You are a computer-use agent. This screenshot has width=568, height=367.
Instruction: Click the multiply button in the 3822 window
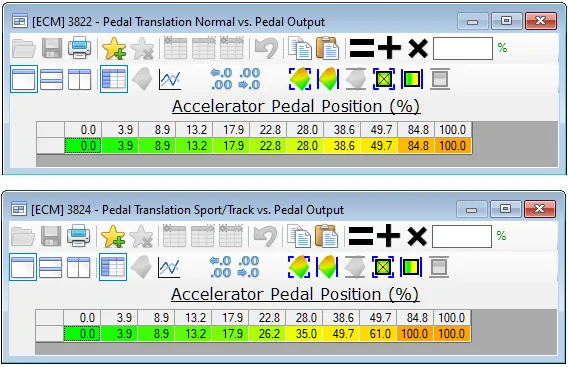point(418,49)
